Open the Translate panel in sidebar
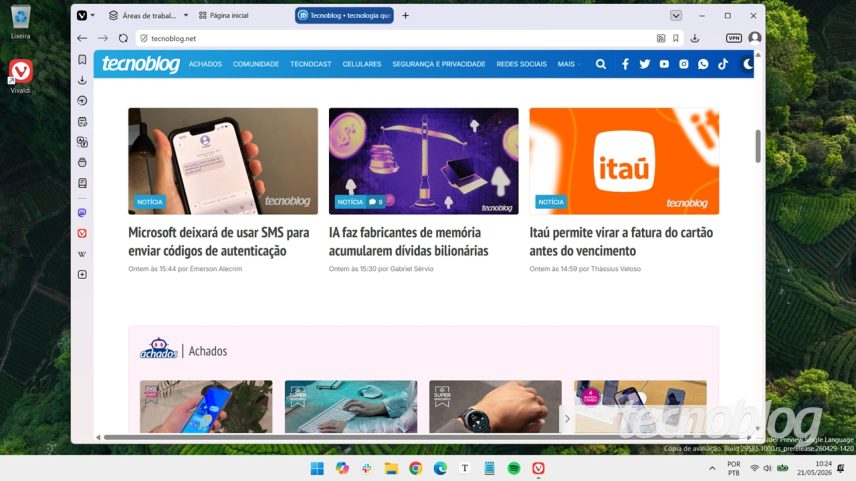Viewport: 856px width, 481px height. (x=82, y=142)
